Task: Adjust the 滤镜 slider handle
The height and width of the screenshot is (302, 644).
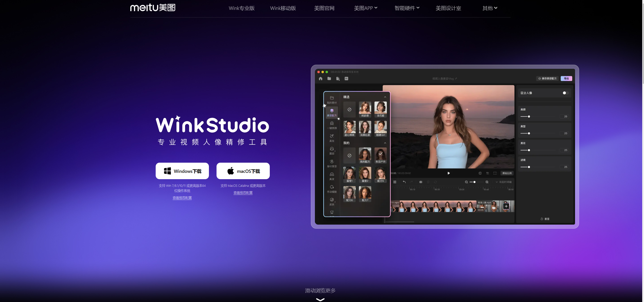Action: pyautogui.click(x=529, y=167)
